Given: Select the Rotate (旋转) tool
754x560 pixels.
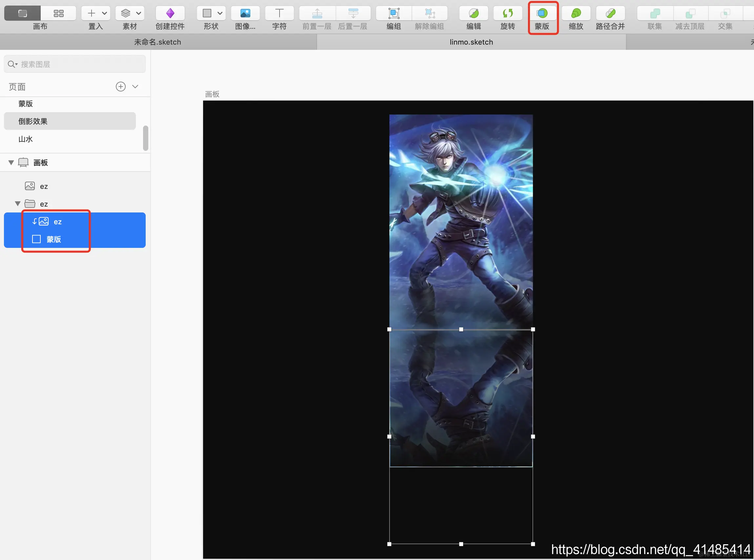Looking at the screenshot, I should [x=507, y=14].
